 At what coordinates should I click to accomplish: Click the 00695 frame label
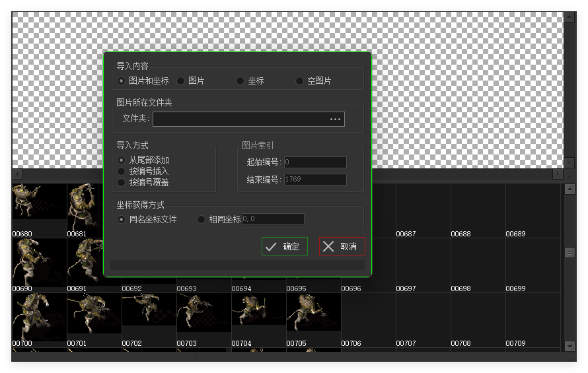[x=296, y=288]
